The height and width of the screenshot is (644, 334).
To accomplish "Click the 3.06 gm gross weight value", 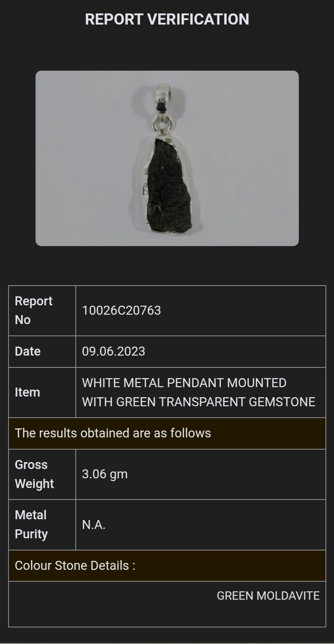I will 105,474.
